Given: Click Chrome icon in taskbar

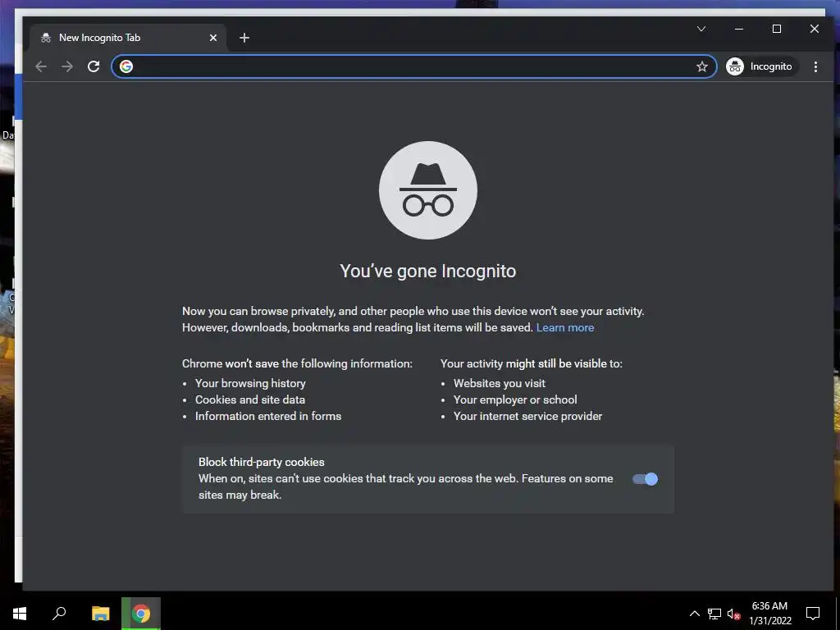Looking at the screenshot, I should pyautogui.click(x=141, y=614).
